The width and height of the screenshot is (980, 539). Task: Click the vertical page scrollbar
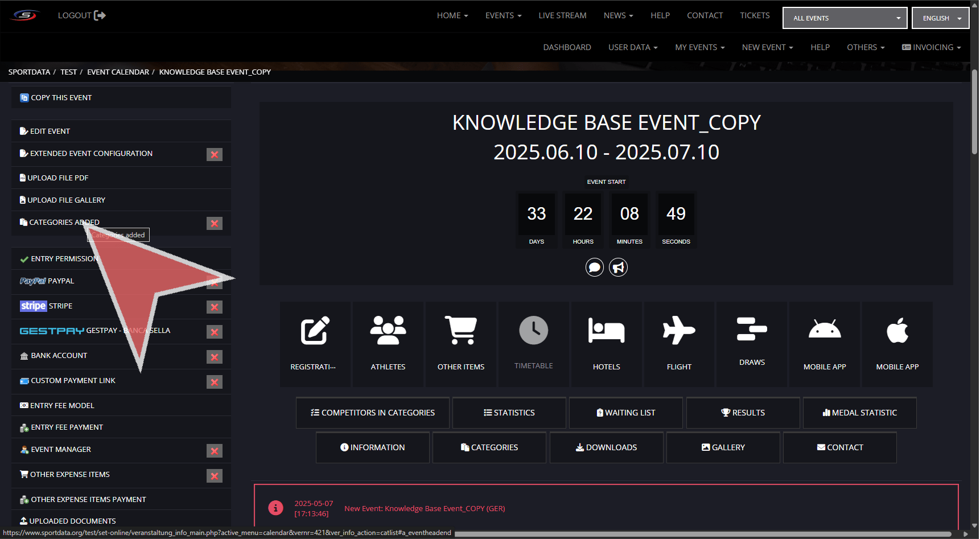tap(974, 114)
